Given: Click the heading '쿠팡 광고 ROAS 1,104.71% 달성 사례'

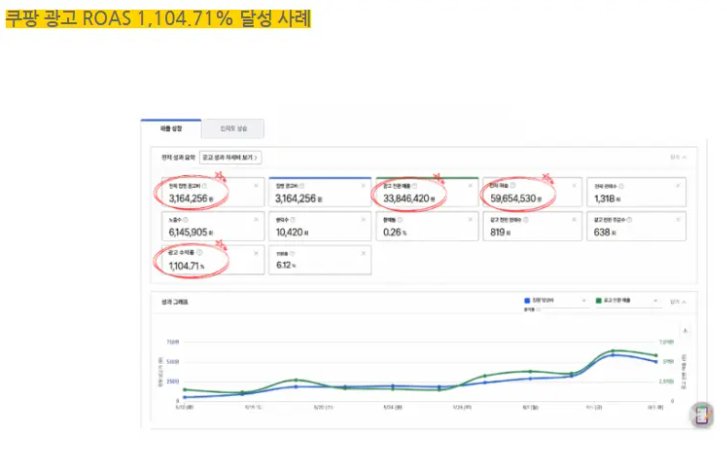Looking at the screenshot, I should point(158,19).
